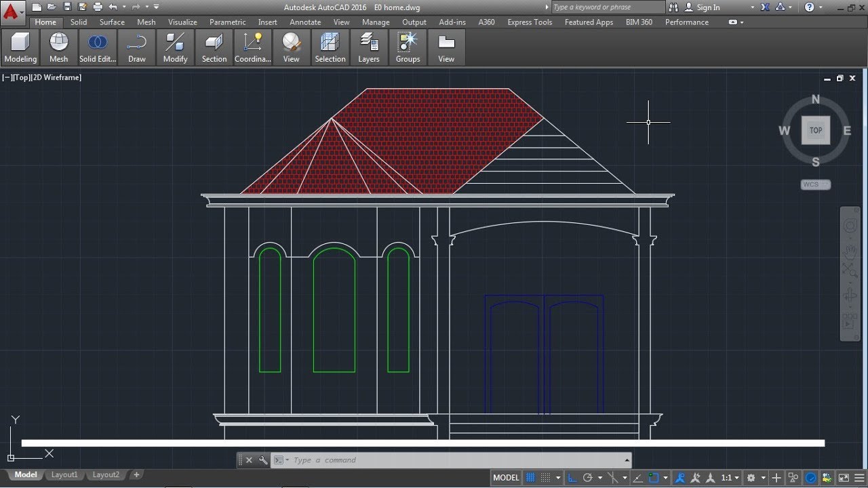
Task: Click the Groups panel icon
Action: [408, 47]
